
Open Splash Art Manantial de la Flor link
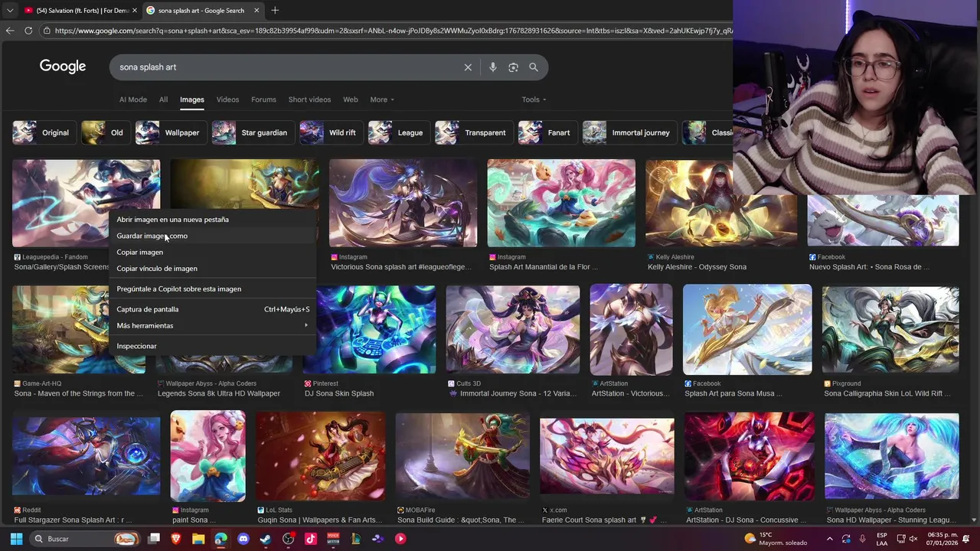[x=544, y=267]
